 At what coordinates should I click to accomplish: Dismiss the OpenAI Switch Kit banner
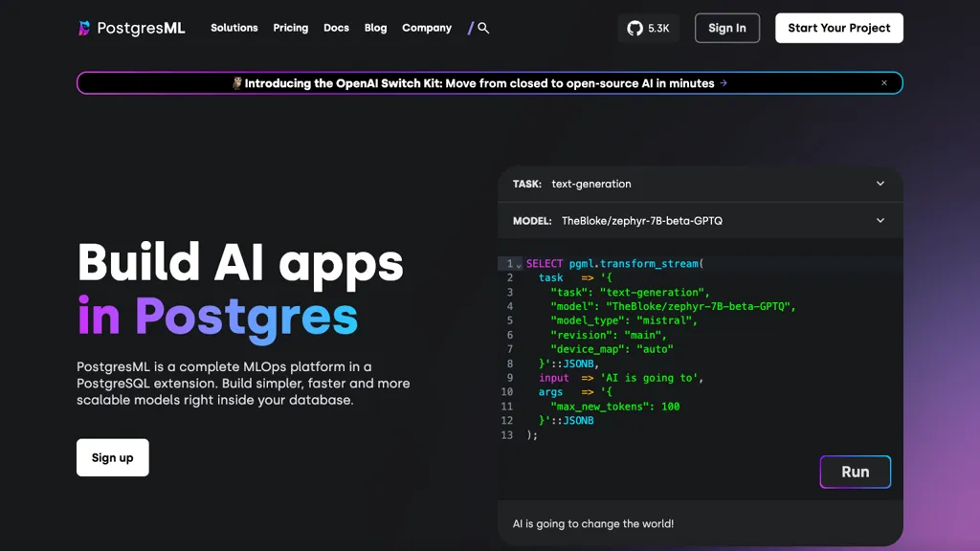884,83
